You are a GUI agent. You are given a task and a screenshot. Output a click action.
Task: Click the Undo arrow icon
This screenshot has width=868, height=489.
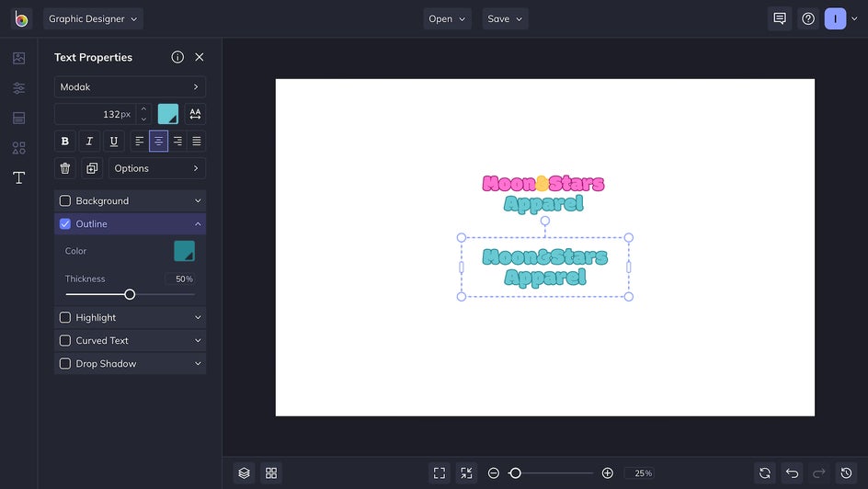(792, 472)
